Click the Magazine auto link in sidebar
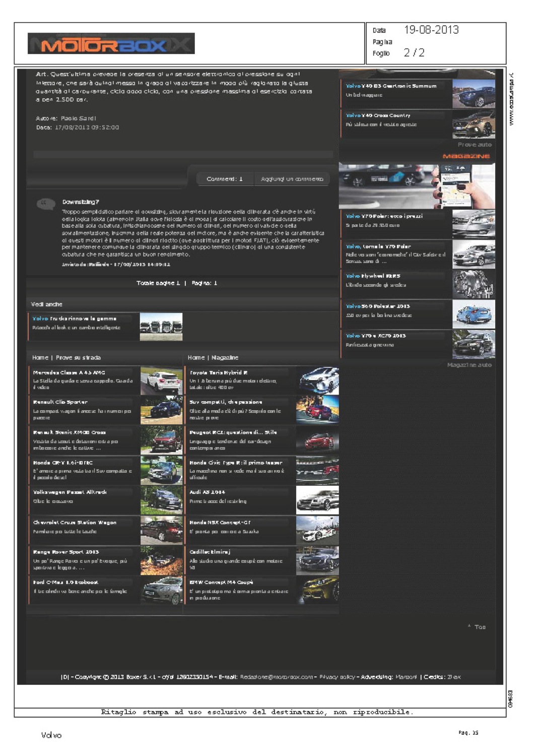545x756 pixels. tap(469, 365)
